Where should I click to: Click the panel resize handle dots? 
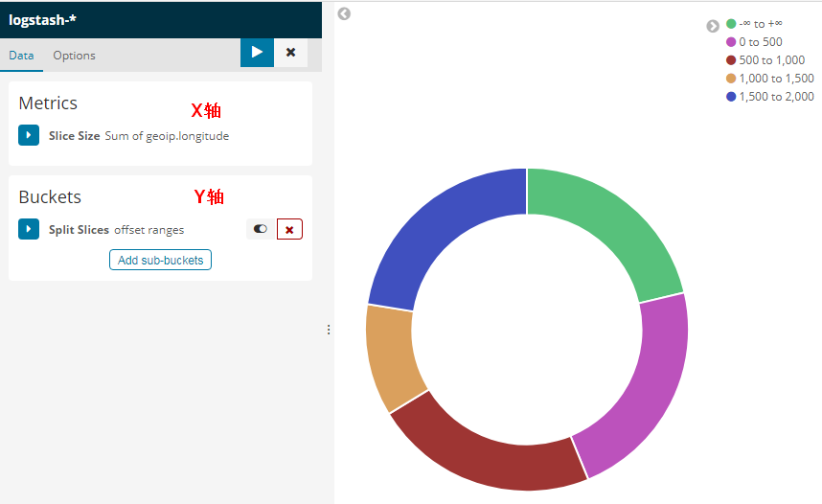(329, 330)
